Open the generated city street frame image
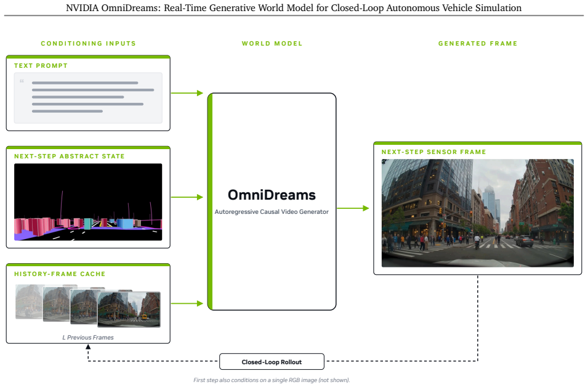This screenshot has height=387, width=588. click(x=478, y=213)
